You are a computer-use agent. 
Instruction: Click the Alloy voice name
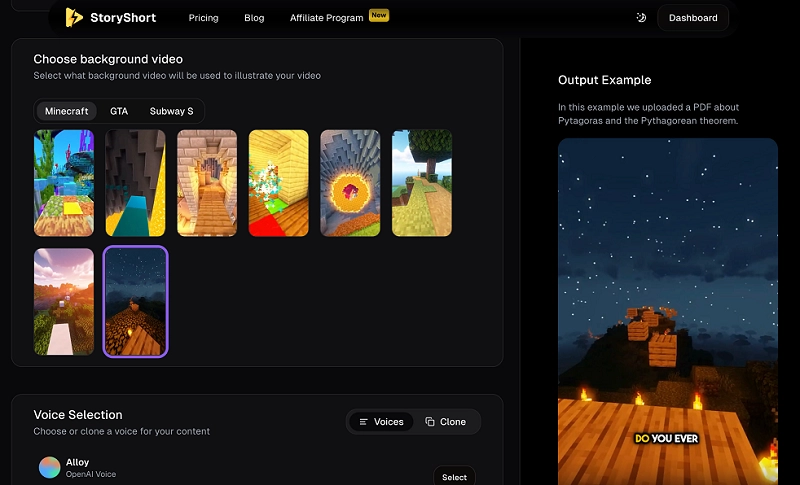pos(77,462)
